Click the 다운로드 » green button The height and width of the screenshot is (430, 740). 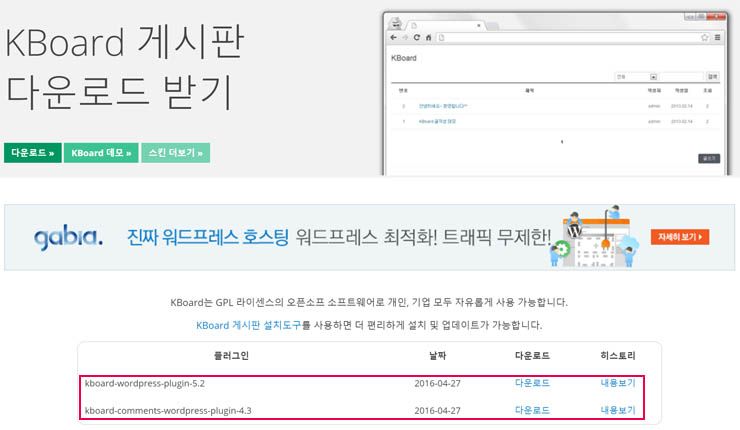[32, 153]
